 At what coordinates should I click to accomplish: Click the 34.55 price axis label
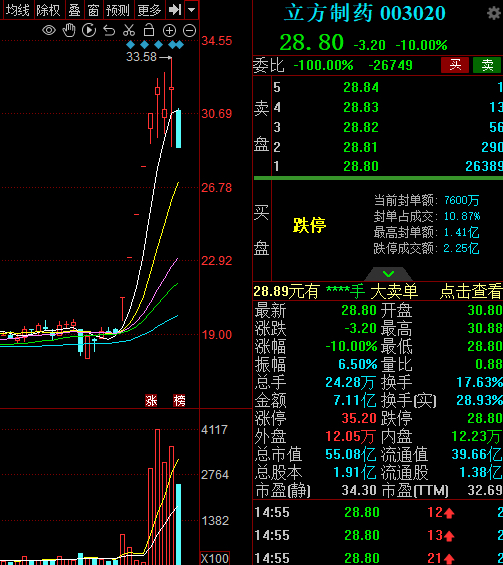(217, 41)
